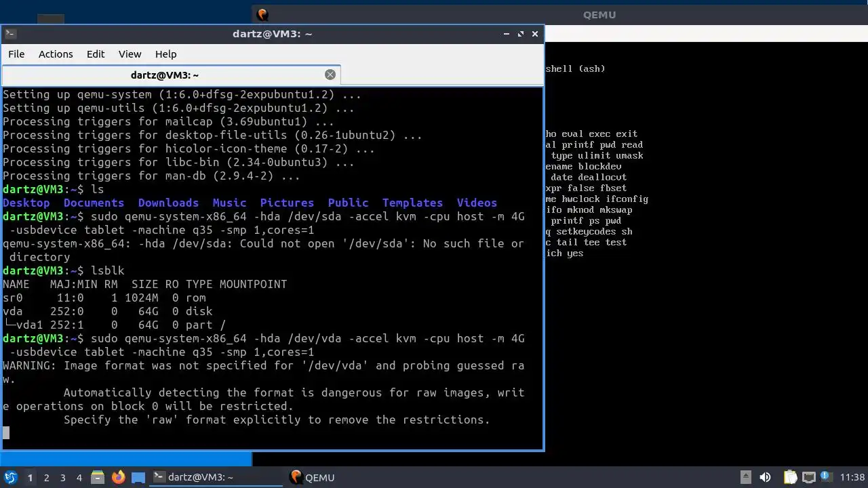
Task: Click the 'WARNING: Image format' line
Action: (x=264, y=365)
